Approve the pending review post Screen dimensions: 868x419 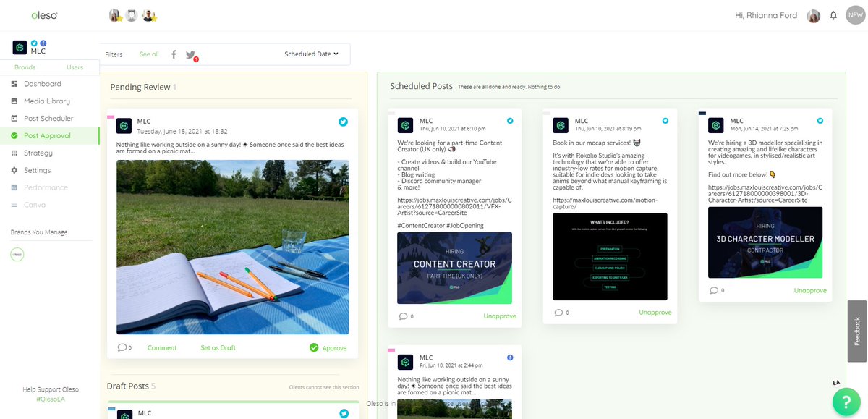tap(328, 348)
